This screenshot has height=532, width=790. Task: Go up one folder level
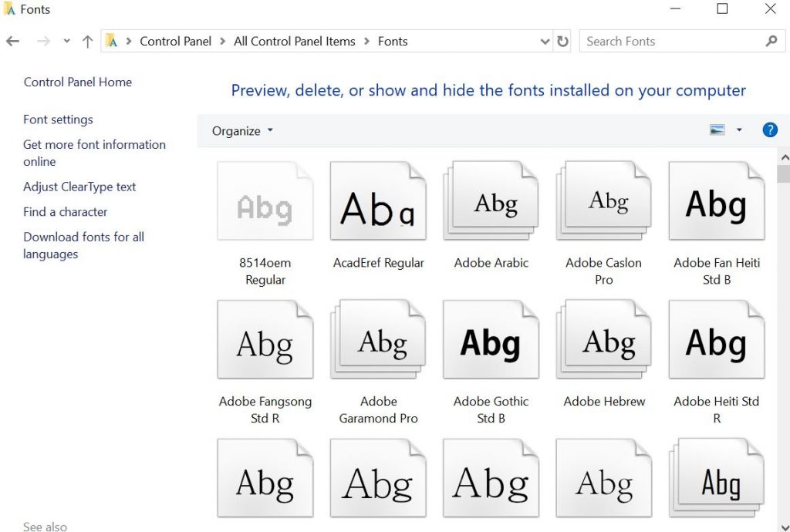coord(87,40)
